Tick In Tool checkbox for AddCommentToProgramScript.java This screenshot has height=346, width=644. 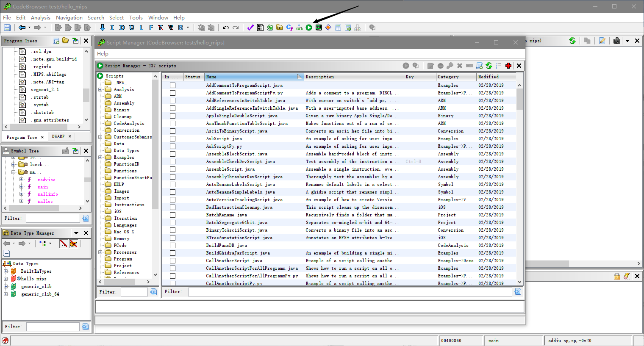click(172, 85)
